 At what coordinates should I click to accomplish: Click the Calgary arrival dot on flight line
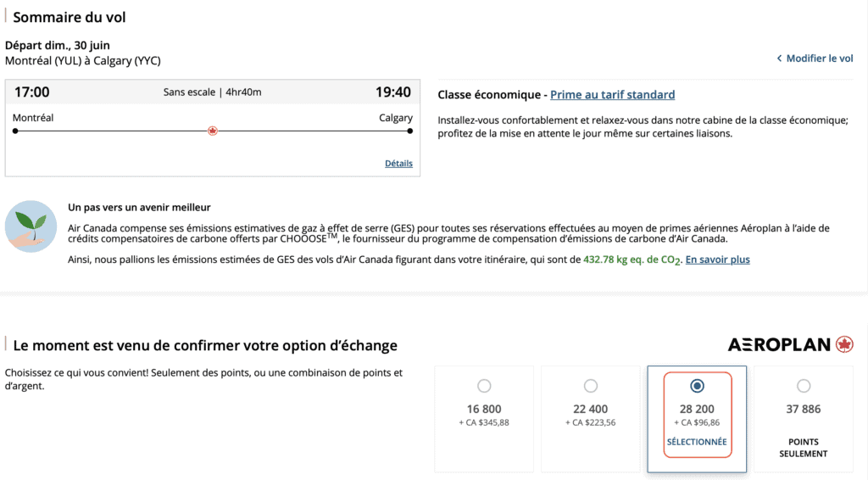click(410, 131)
